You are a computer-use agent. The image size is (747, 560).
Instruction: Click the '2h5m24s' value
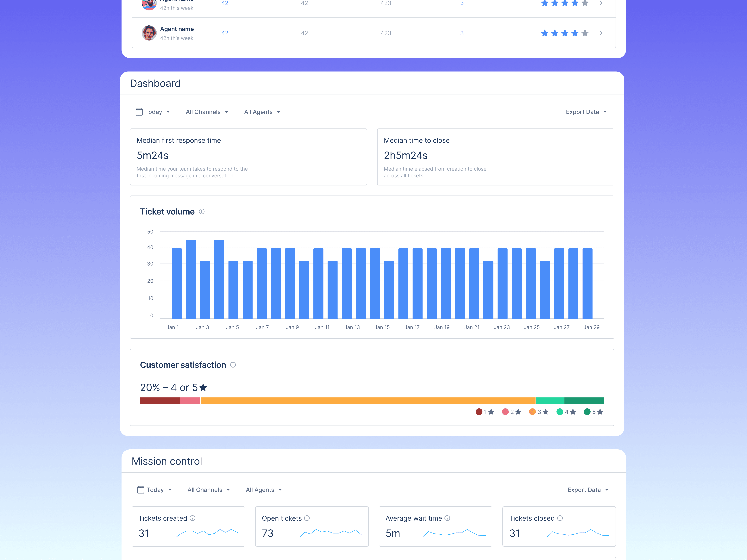pyautogui.click(x=406, y=155)
